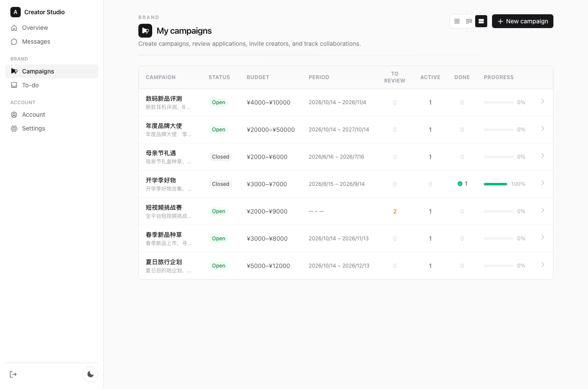Click the 2026/10/14 ~ 2026/12/13 period
Image resolution: width=588 pixels, height=389 pixels.
point(339,266)
